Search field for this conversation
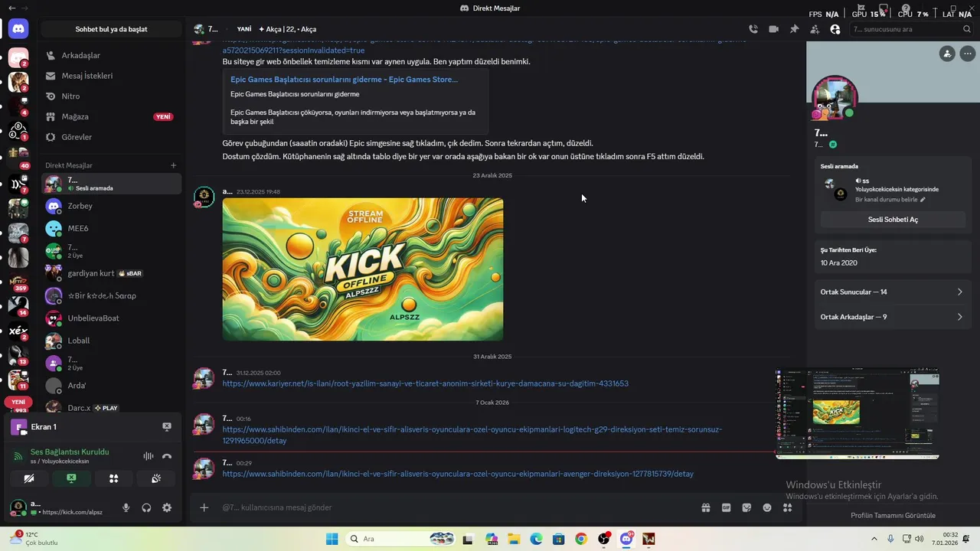980x551 pixels. (911, 29)
